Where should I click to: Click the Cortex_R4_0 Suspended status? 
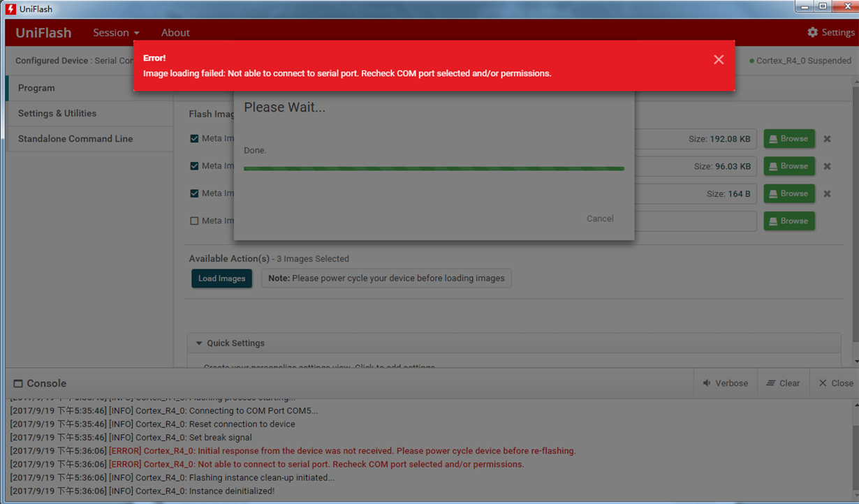(800, 61)
